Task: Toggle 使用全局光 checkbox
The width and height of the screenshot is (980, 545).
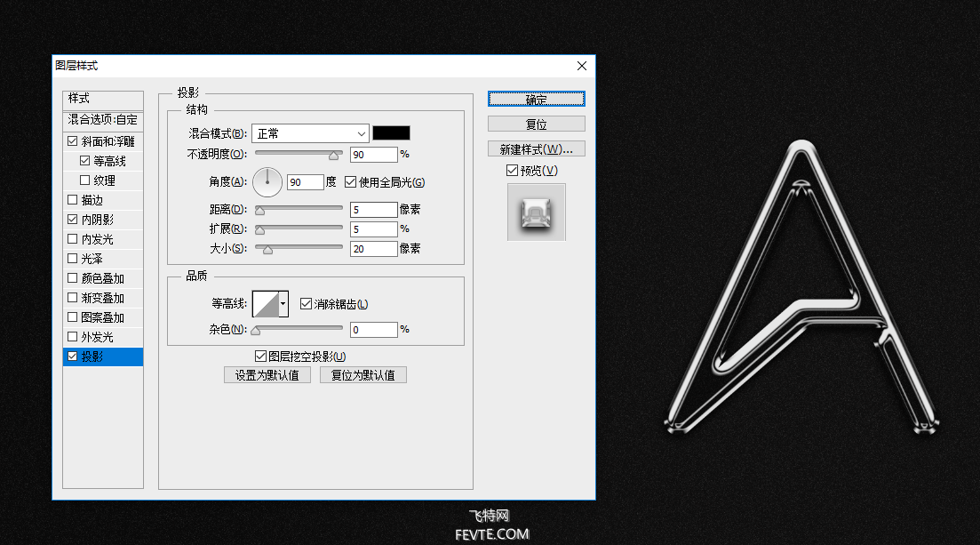Action: tap(350, 182)
